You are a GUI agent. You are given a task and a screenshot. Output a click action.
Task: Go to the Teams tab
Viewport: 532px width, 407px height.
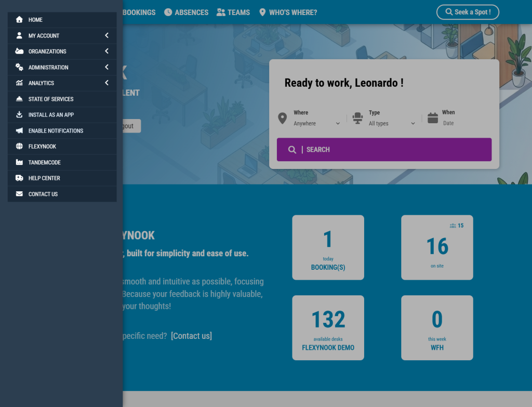pos(233,12)
